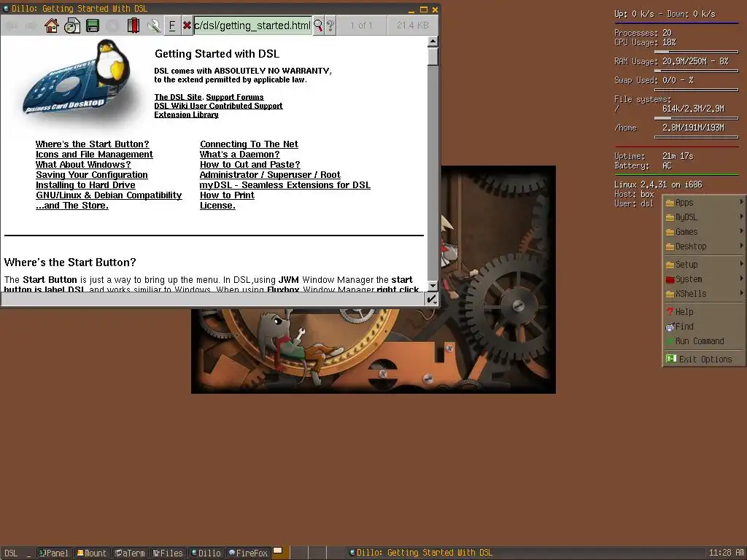The image size is (747, 560).
Task: Clear the URL with the red X
Action: [x=187, y=26]
